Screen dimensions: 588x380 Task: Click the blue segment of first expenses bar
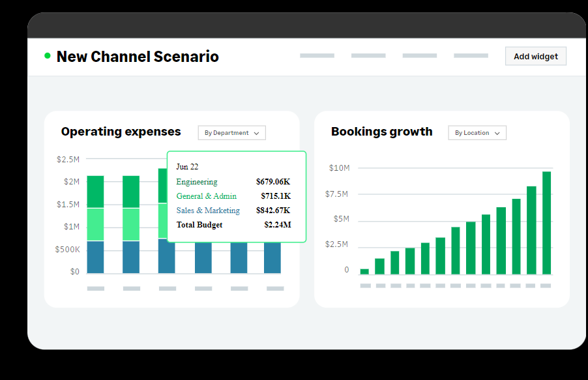coord(95,257)
